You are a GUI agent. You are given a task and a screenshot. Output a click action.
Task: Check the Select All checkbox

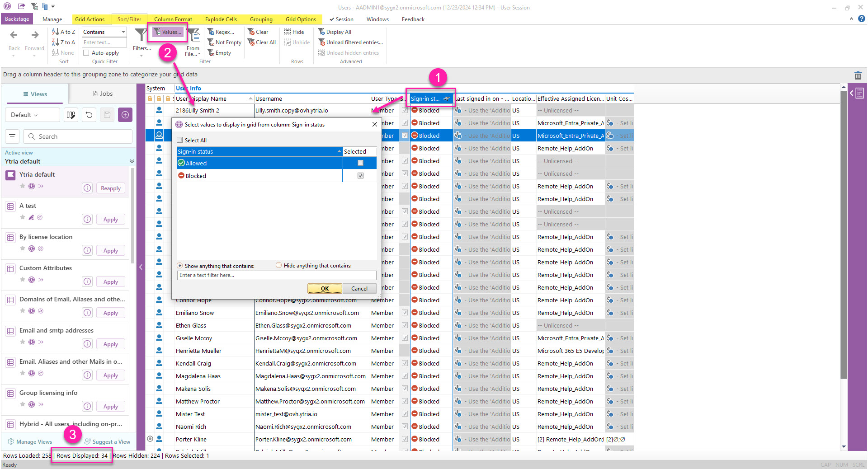(x=180, y=140)
